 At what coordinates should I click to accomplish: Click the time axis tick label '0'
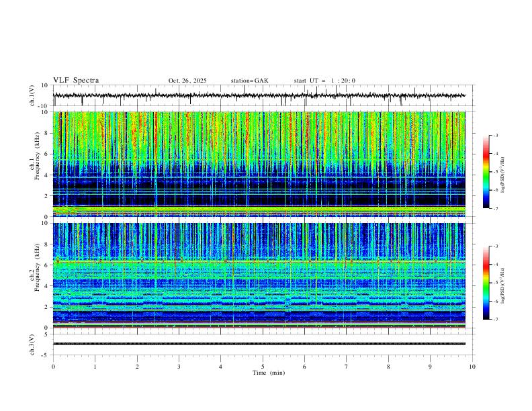point(53,367)
